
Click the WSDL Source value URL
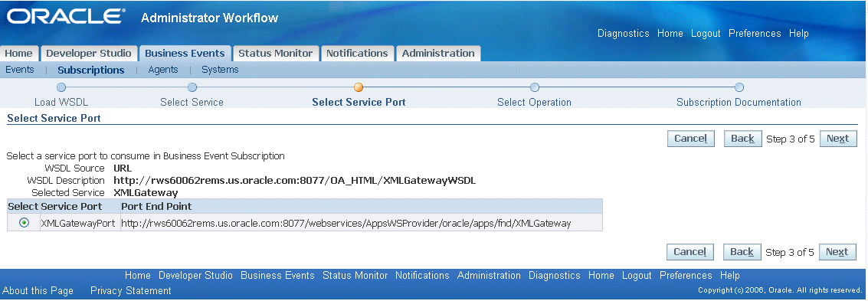[123, 168]
